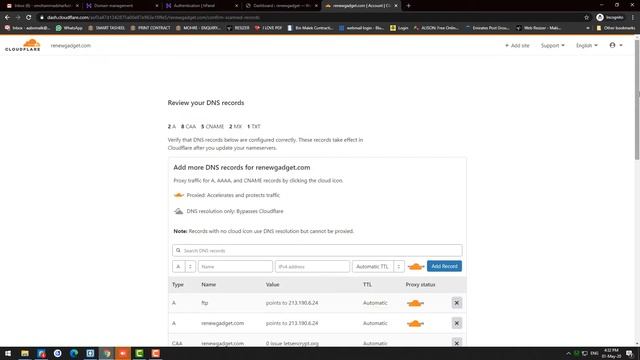Open the SMART TASHEEL bookmark

pyautogui.click(x=106, y=28)
